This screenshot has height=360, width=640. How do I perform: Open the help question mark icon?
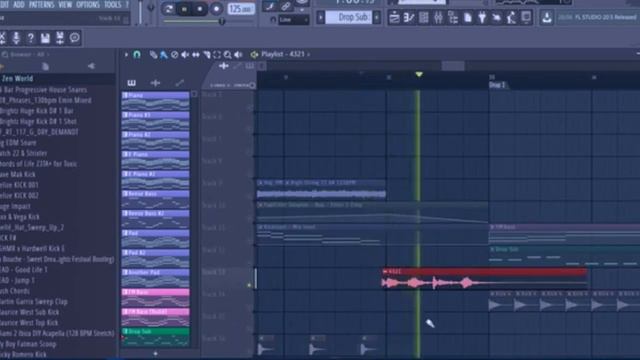pos(31,38)
